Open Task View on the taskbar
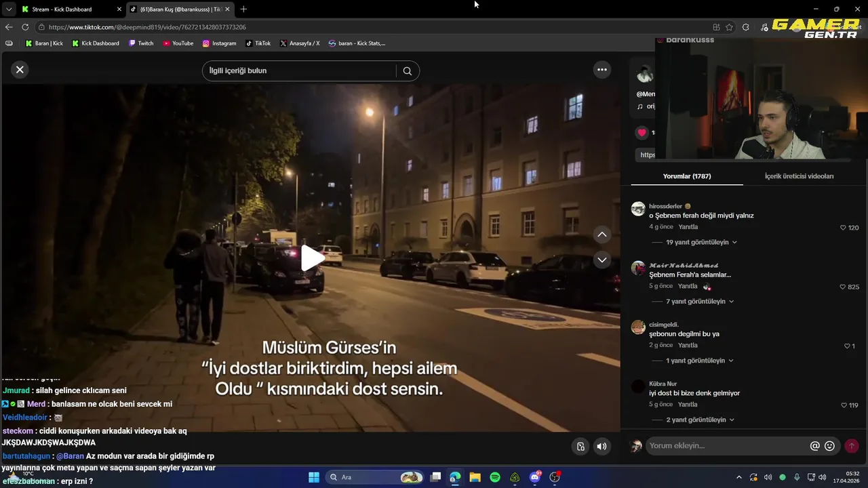The width and height of the screenshot is (868, 488). (x=435, y=477)
